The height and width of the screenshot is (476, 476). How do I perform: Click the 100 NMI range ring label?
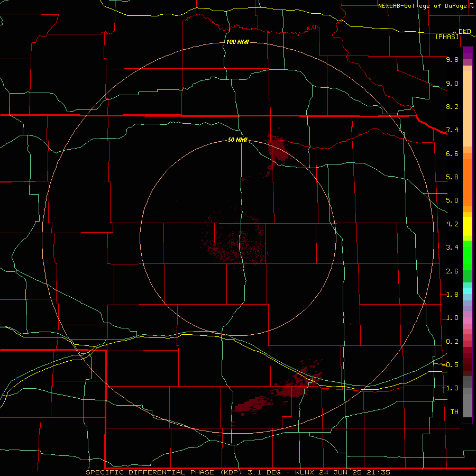pyautogui.click(x=237, y=42)
